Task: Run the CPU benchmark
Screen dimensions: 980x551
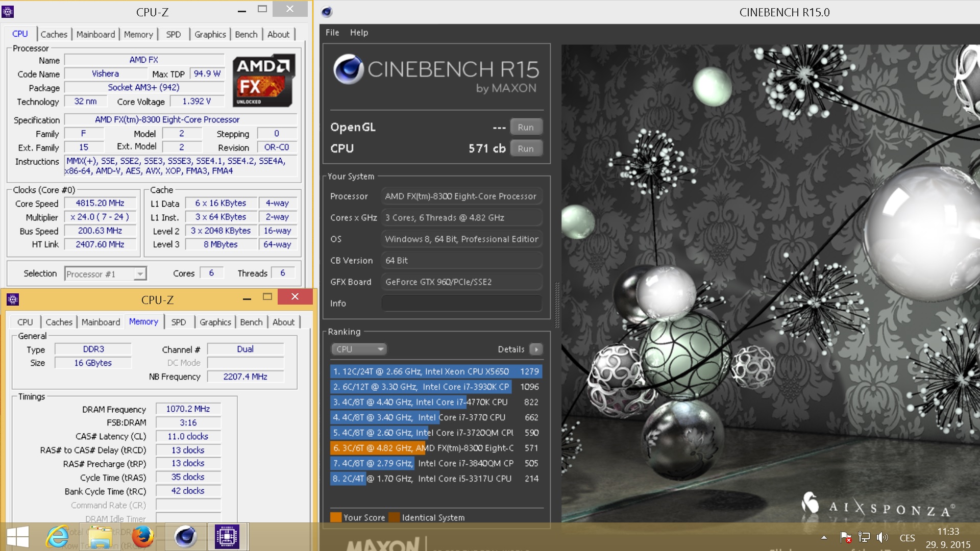Action: tap(525, 148)
